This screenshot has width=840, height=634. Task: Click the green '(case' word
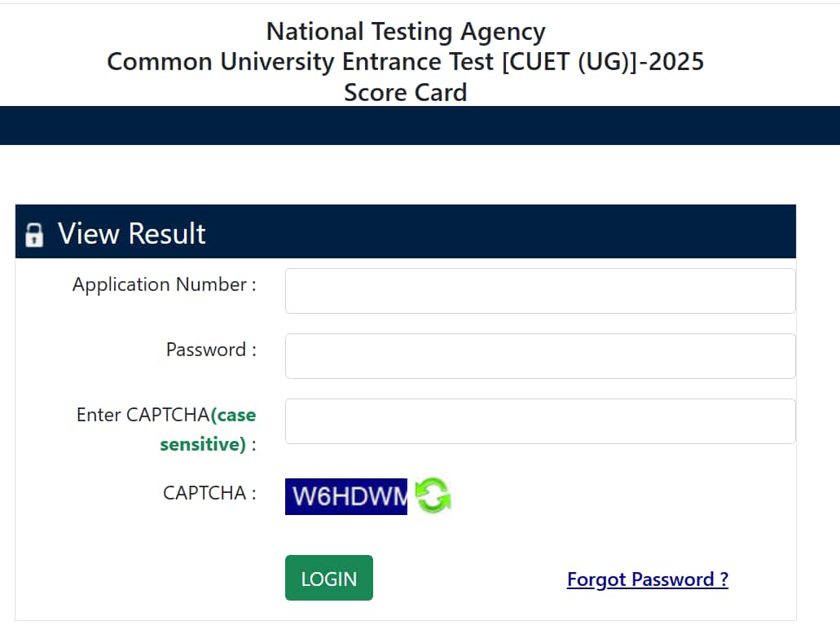tap(234, 415)
